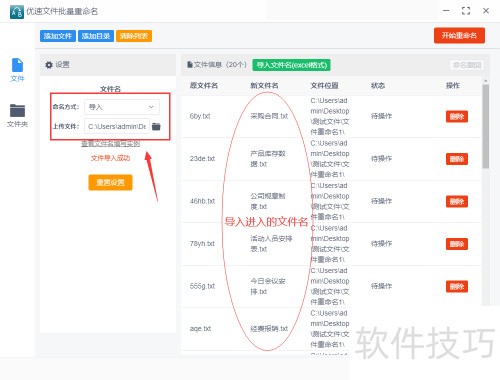Open the 查看文件名填写实例 link
This screenshot has width=500, height=380.
(x=110, y=144)
